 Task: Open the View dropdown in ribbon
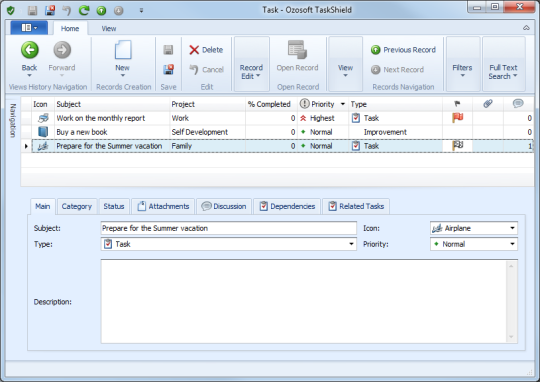point(345,64)
